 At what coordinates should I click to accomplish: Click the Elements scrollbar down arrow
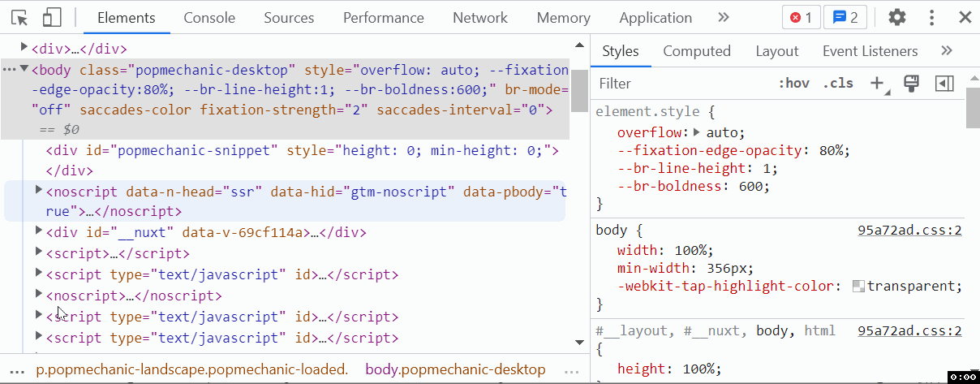(579, 342)
